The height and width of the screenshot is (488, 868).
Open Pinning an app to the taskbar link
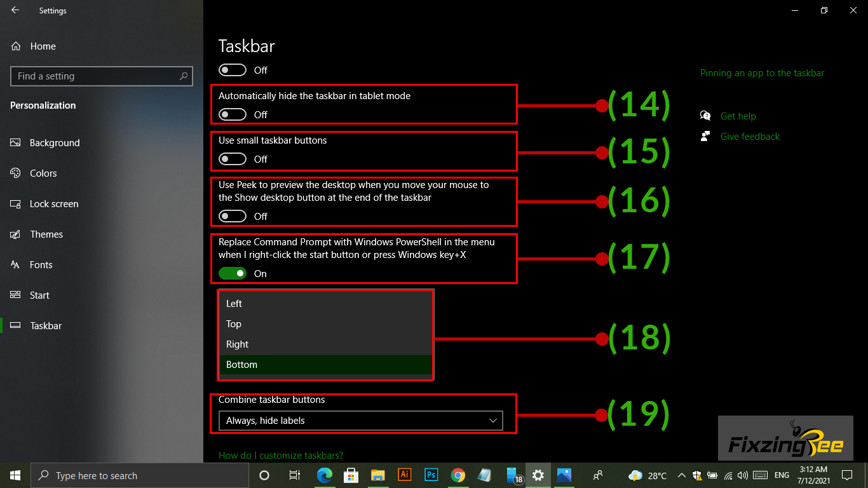click(762, 73)
